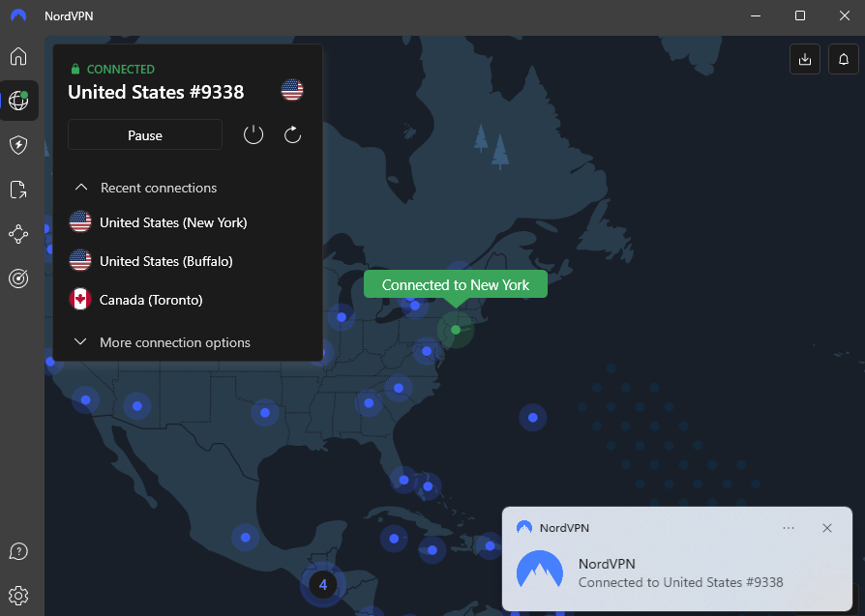Click the Connected to New York tooltip
This screenshot has height=616, width=865.
point(456,284)
